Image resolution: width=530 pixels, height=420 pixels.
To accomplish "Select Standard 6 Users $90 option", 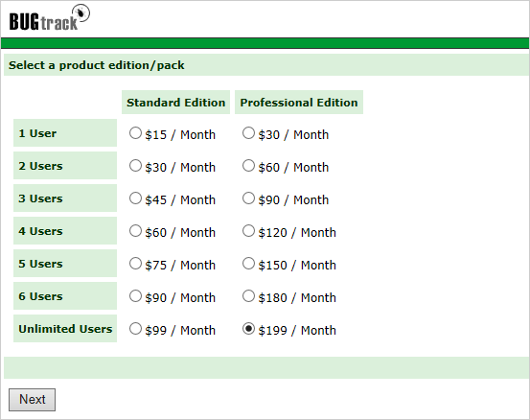I will pos(135,296).
